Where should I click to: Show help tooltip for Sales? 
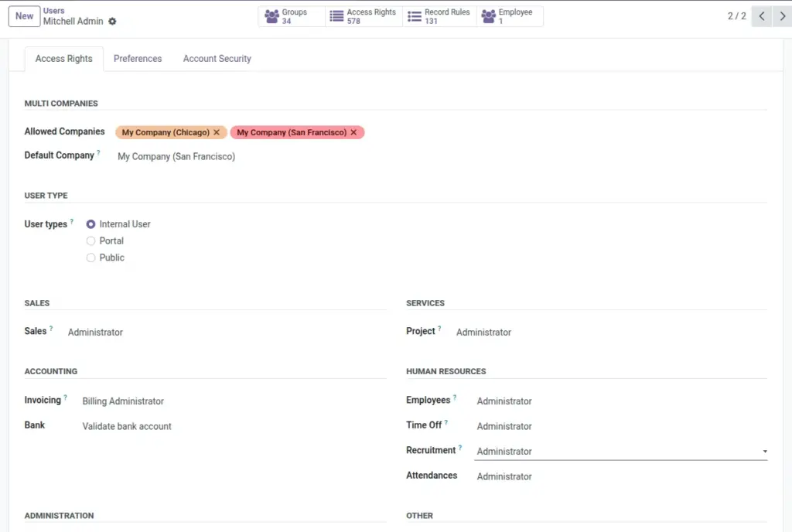pyautogui.click(x=51, y=328)
